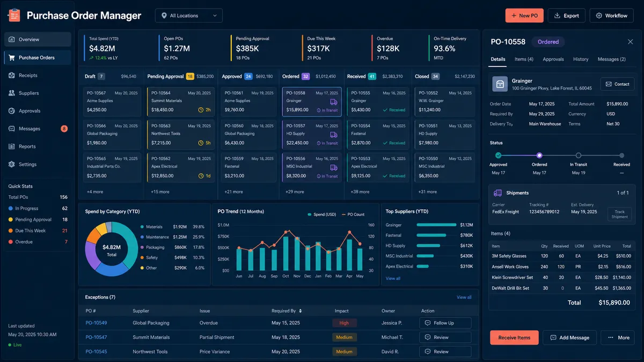644x362 pixels.
Task: Click the Receive Items button
Action: [514, 337]
